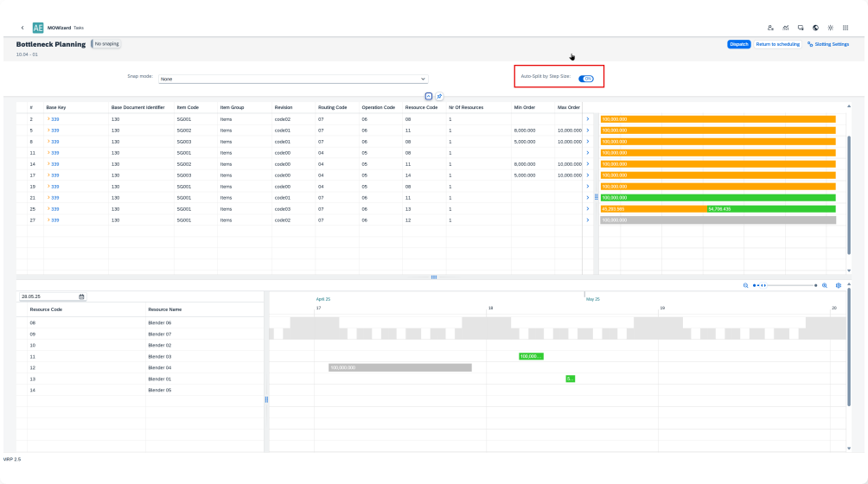
Task: Pin the header using the pin icon
Action: click(439, 96)
